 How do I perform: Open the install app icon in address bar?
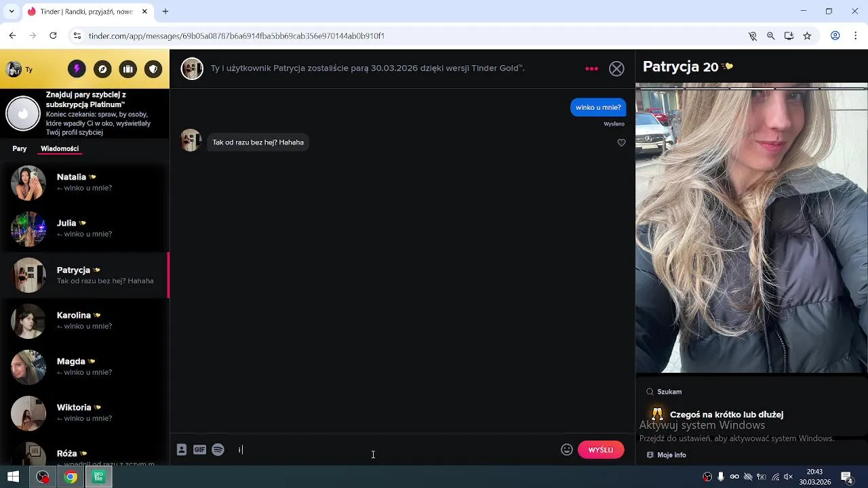pos(789,36)
